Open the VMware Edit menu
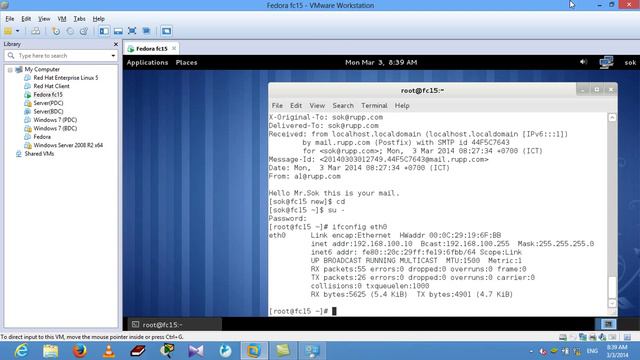640x360 pixels. pyautogui.click(x=26, y=19)
